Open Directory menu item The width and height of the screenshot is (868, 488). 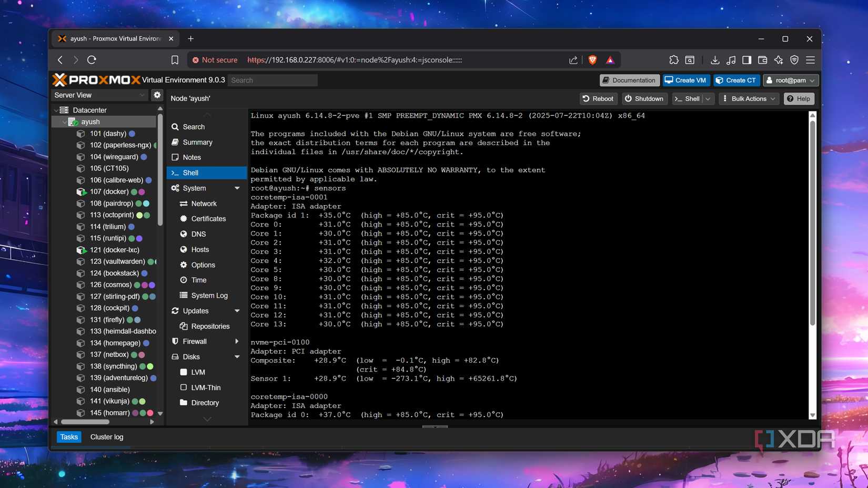[207, 403]
